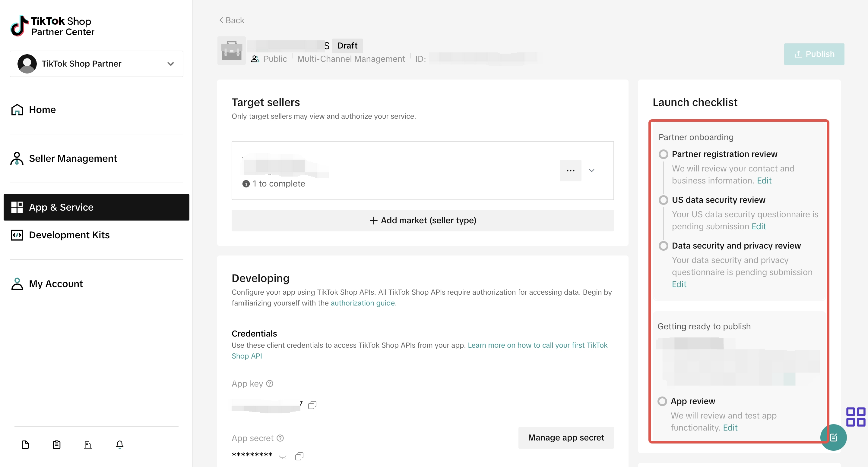Screen dimensions: 868x467
Task: Open 'Learn more on how to call your first TikTok Shop API' link
Action: click(x=537, y=345)
